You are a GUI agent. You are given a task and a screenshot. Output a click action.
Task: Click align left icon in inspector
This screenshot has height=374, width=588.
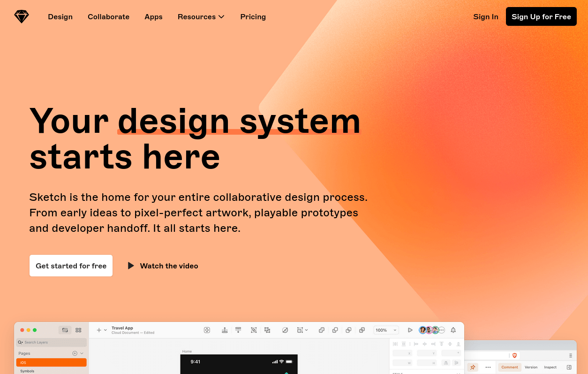416,343
